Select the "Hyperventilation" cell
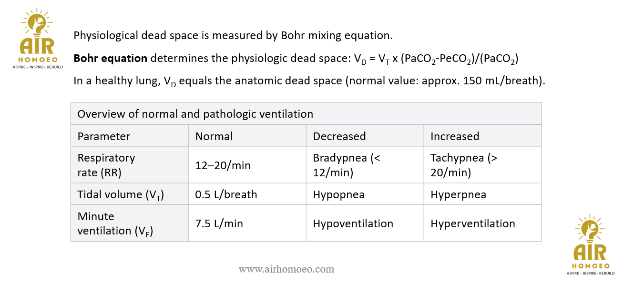The width and height of the screenshot is (644, 304). 472,223
